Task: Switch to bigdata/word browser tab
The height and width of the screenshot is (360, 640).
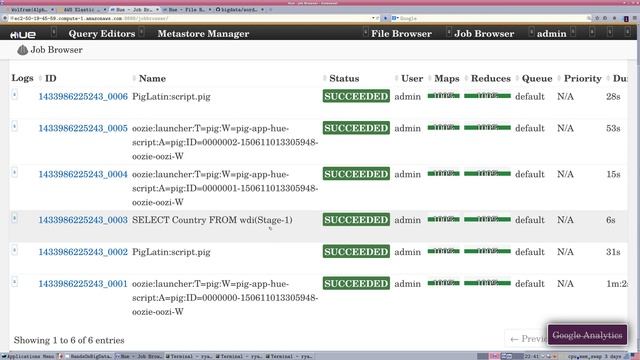Action: 240,9
